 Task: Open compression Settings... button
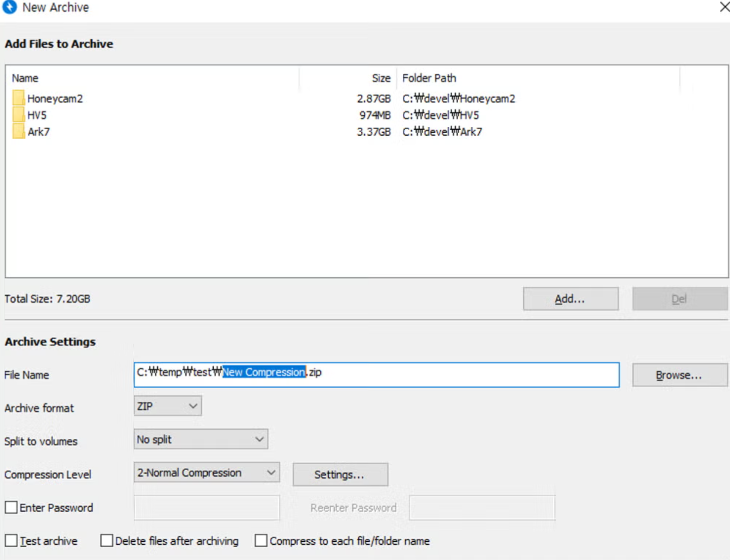click(x=340, y=475)
